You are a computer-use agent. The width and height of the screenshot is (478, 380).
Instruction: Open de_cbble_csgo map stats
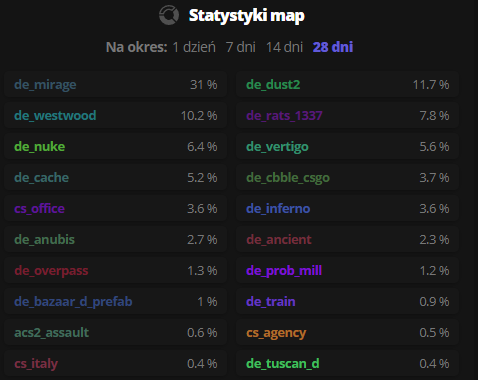tap(288, 178)
